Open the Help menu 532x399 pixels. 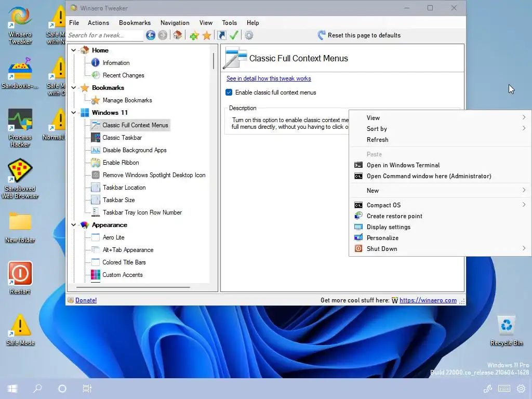253,23
